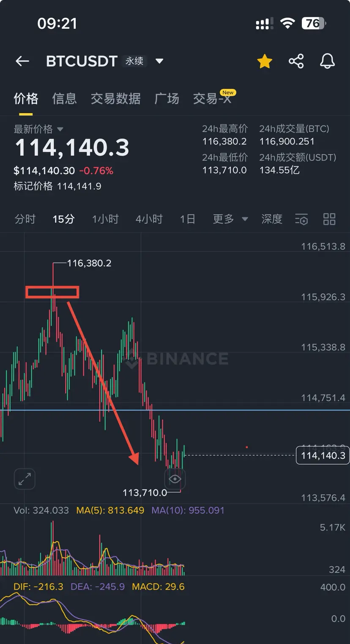Toggle the chart eye visibility icon
Screen dimensions: 350x644
click(x=175, y=479)
